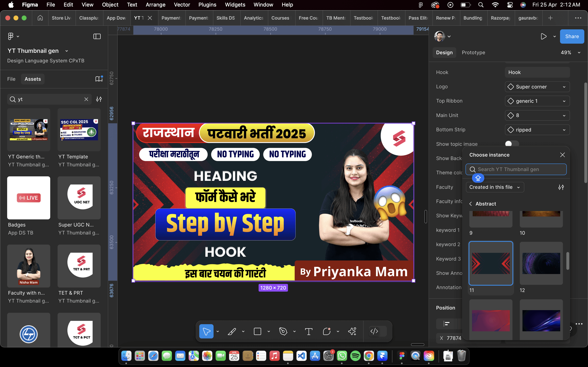The height and width of the screenshot is (367, 588).
Task: Select the Text tool
Action: pos(308,331)
